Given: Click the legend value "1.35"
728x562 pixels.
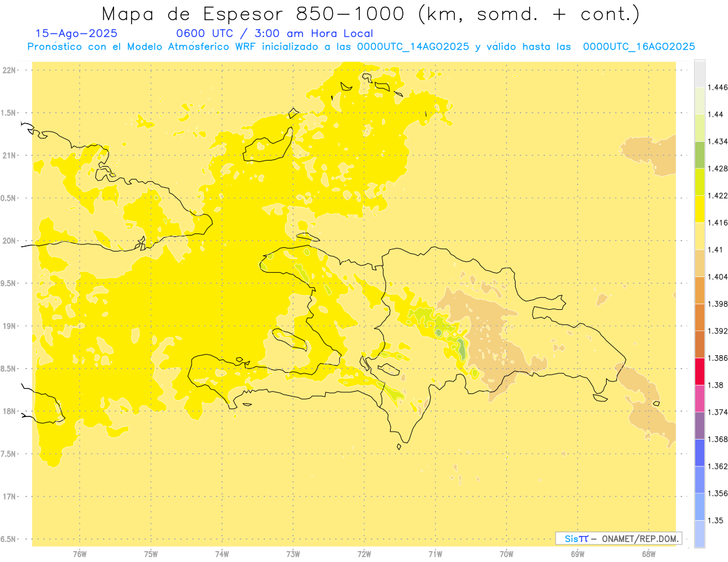Looking at the screenshot, I should pos(716,520).
